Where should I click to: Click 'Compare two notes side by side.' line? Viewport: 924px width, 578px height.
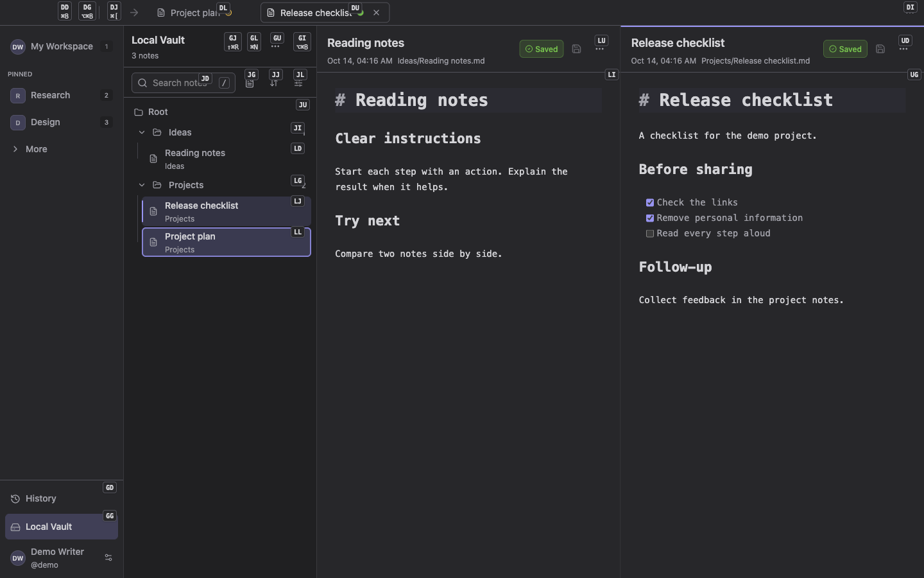click(418, 254)
